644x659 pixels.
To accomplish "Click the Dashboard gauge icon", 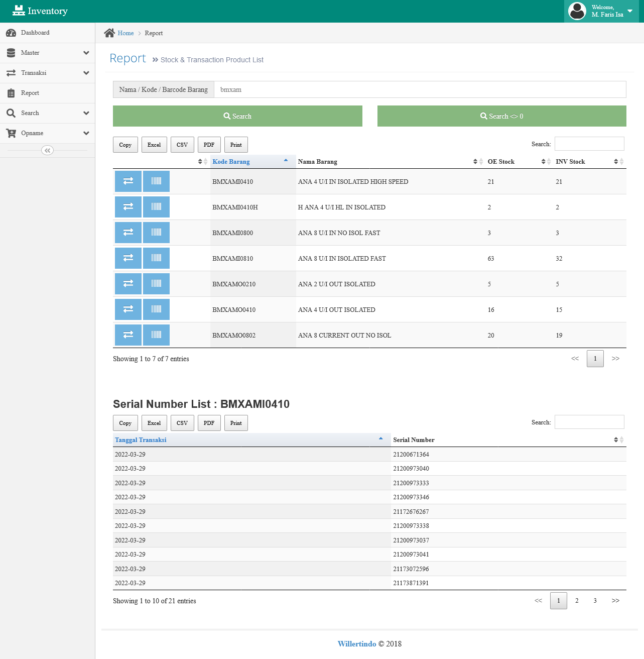I will coord(11,33).
